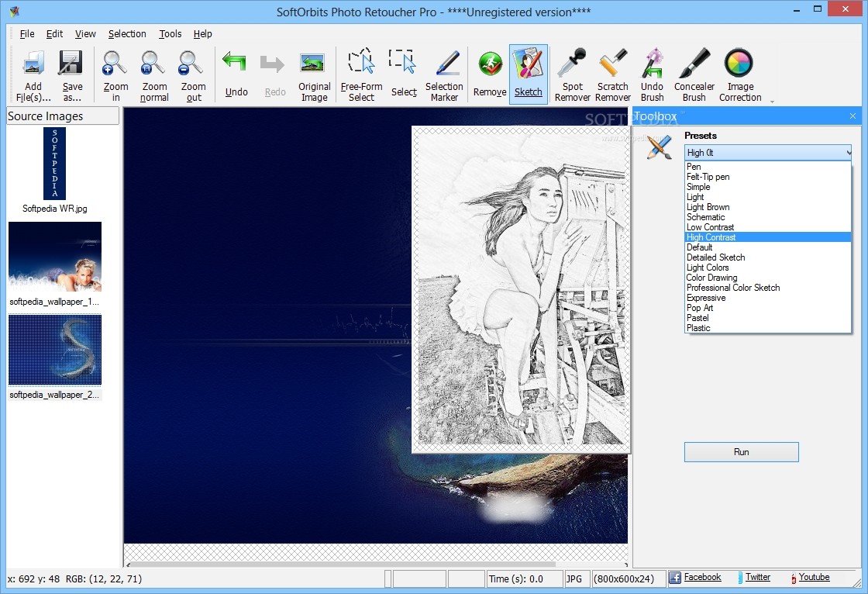Close the Toolbox panel
Viewport: 868px width, 594px height.
[x=852, y=116]
